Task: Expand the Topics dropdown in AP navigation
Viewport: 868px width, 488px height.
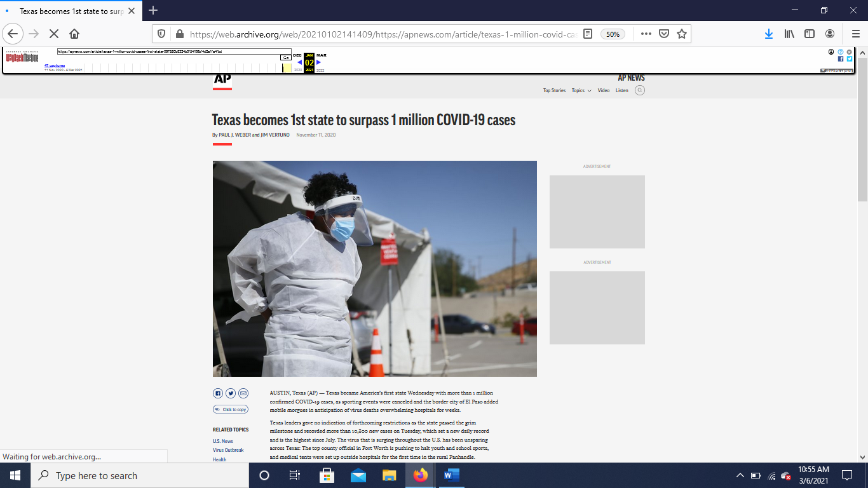Action: pyautogui.click(x=581, y=90)
